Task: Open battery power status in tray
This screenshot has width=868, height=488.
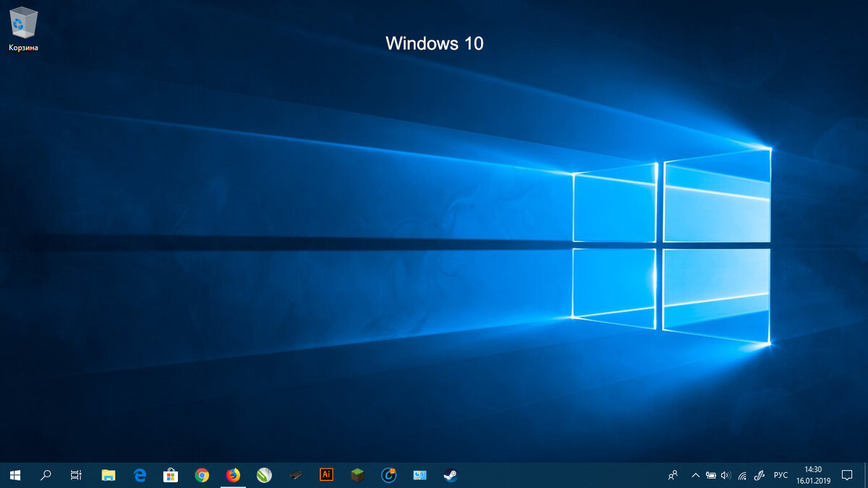Action: [x=711, y=475]
